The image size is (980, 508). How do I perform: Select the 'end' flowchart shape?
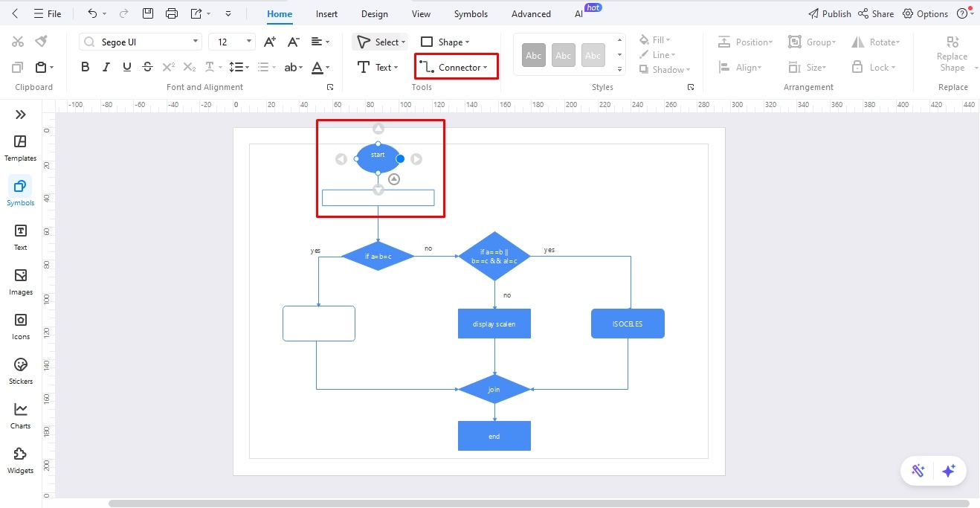[x=494, y=436]
